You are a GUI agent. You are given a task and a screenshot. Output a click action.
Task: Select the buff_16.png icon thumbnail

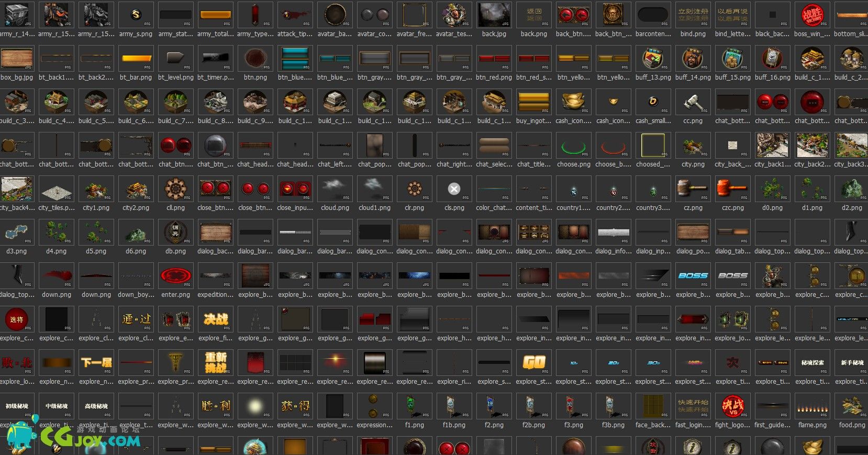click(x=773, y=58)
